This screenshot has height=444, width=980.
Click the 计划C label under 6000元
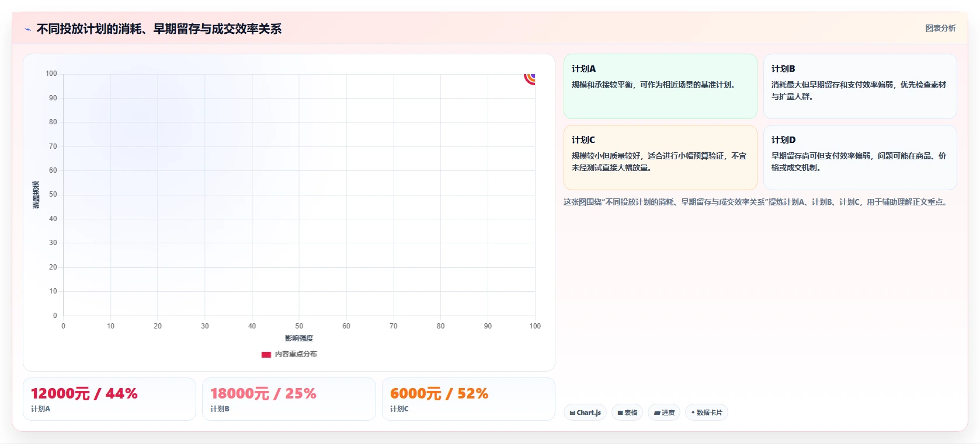click(399, 409)
